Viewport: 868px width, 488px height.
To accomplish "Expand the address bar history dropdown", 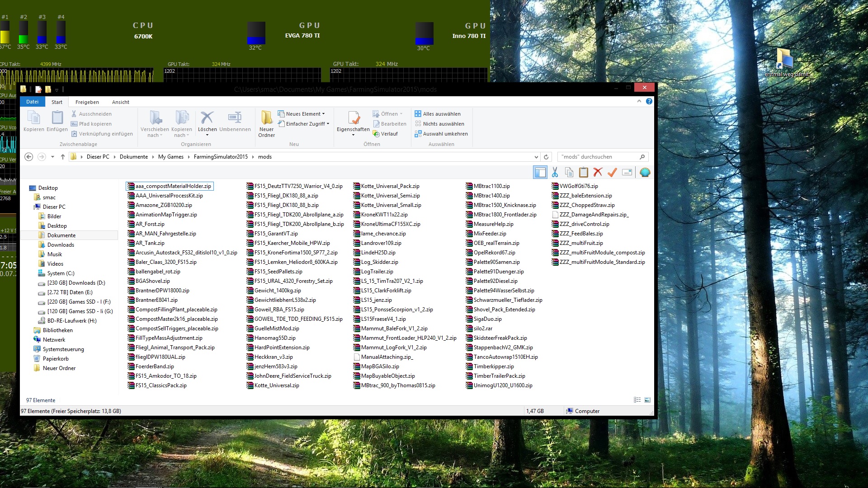I will [x=536, y=157].
